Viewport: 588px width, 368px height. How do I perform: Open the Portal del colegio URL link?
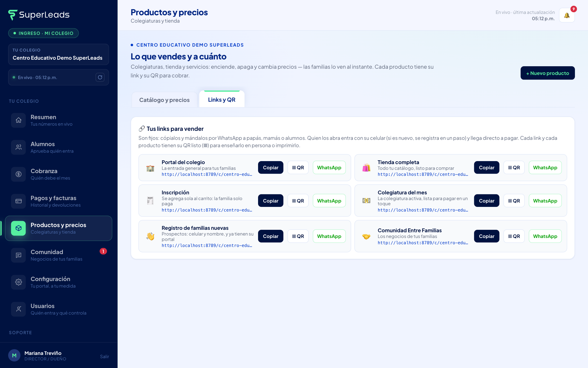tap(207, 174)
